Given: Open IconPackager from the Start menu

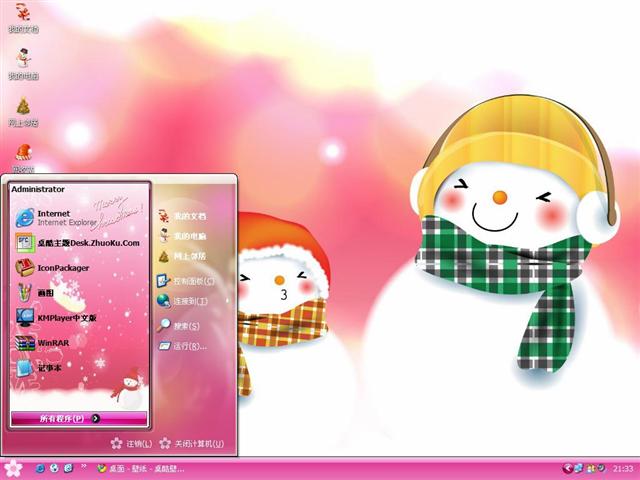Looking at the screenshot, I should pyautogui.click(x=52, y=268).
